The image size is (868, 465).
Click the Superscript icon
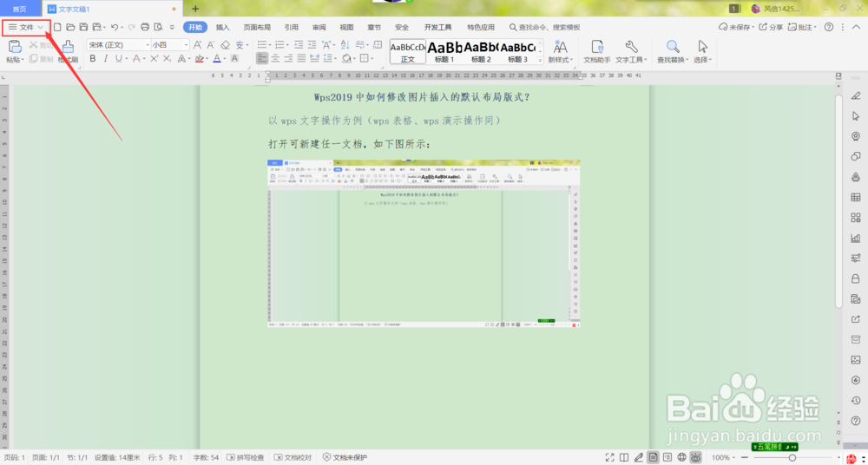(x=155, y=58)
